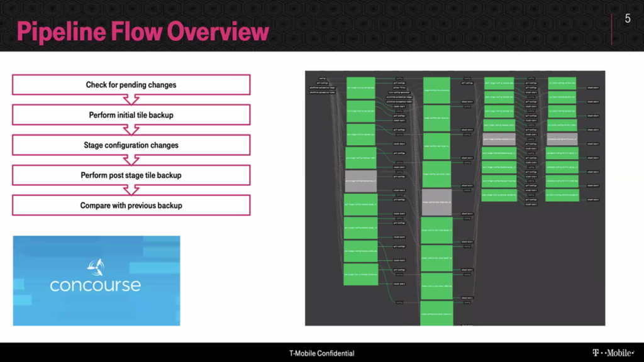Select the "Perform initial tile backup" step

click(x=131, y=115)
